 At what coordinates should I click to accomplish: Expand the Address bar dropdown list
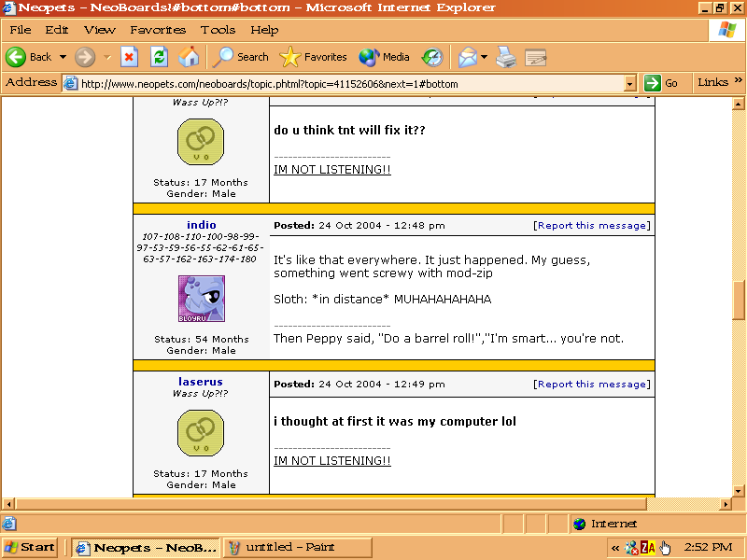point(630,84)
